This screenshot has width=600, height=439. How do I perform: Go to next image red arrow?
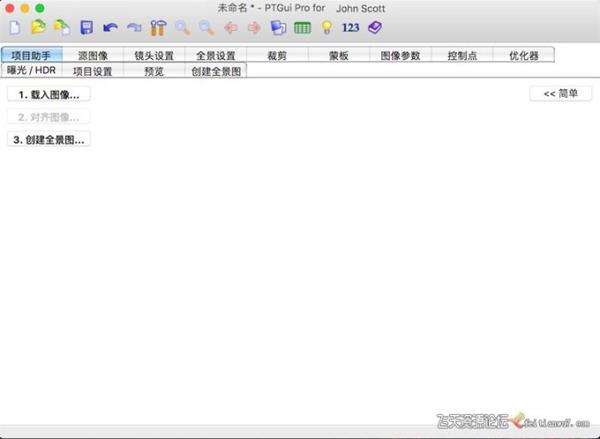pyautogui.click(x=254, y=28)
